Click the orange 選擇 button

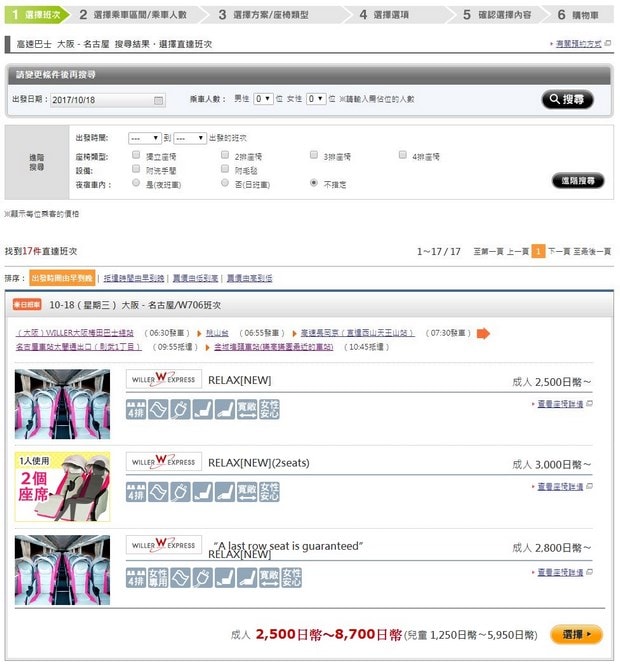click(576, 635)
